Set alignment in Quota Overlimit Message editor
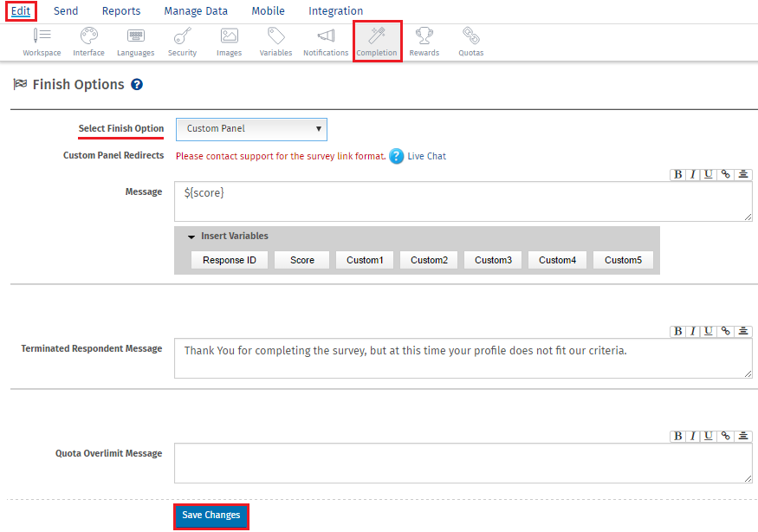The image size is (758, 532). (x=743, y=436)
